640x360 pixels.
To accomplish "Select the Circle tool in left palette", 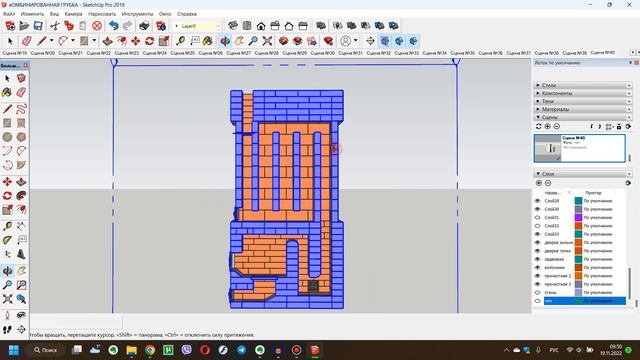I will tap(7, 137).
